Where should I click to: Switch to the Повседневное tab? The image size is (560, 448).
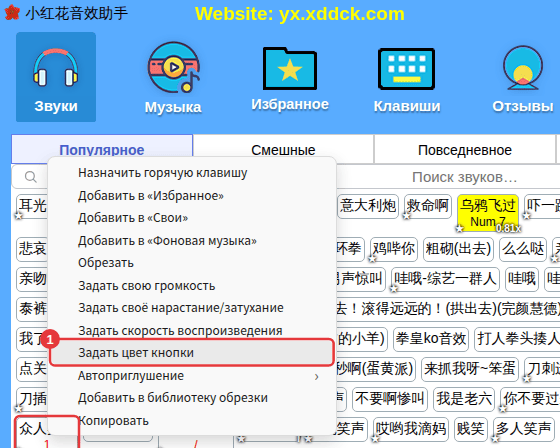coord(465,150)
